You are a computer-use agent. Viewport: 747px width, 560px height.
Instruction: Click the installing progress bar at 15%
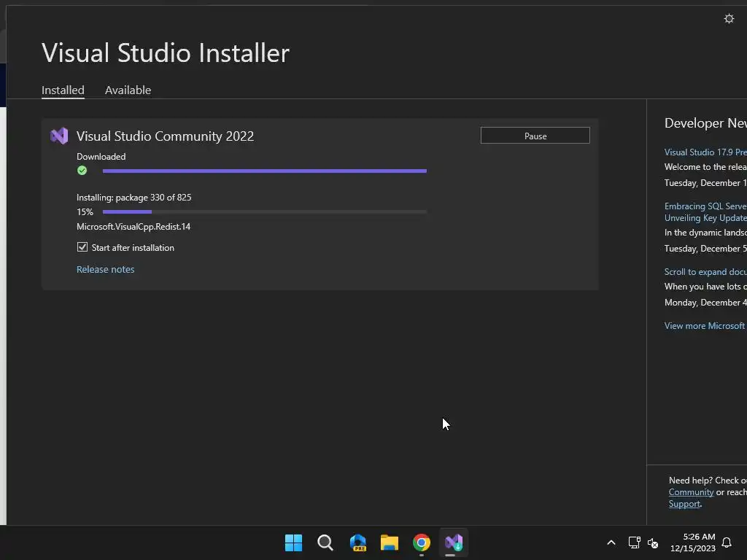tap(264, 212)
